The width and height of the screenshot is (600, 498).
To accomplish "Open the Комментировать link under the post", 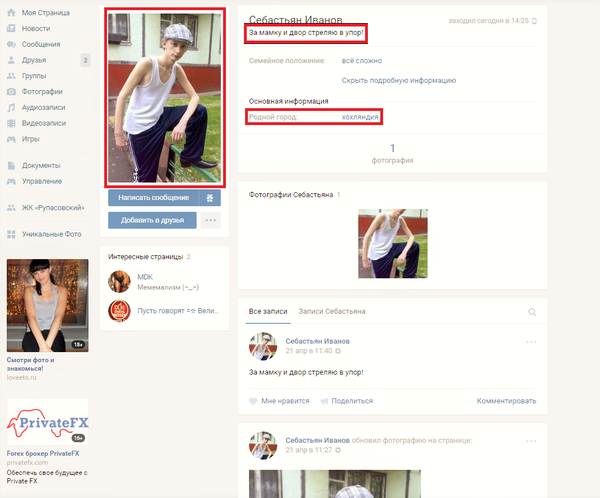I will (506, 401).
